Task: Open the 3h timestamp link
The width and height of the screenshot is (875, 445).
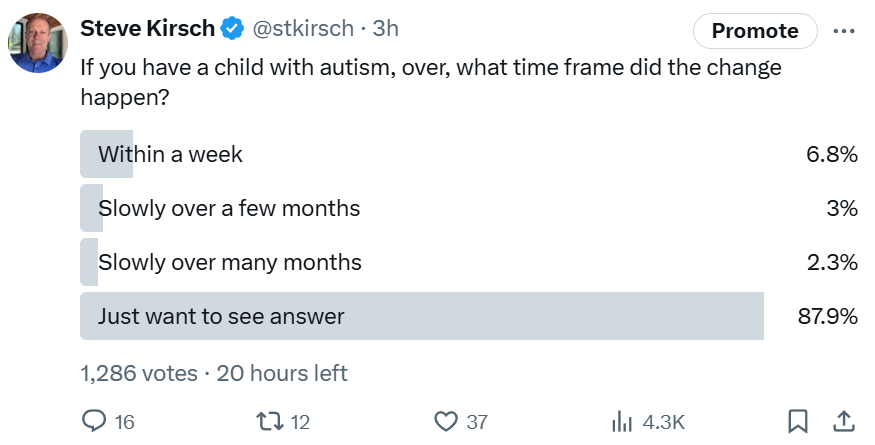Action: (x=386, y=29)
